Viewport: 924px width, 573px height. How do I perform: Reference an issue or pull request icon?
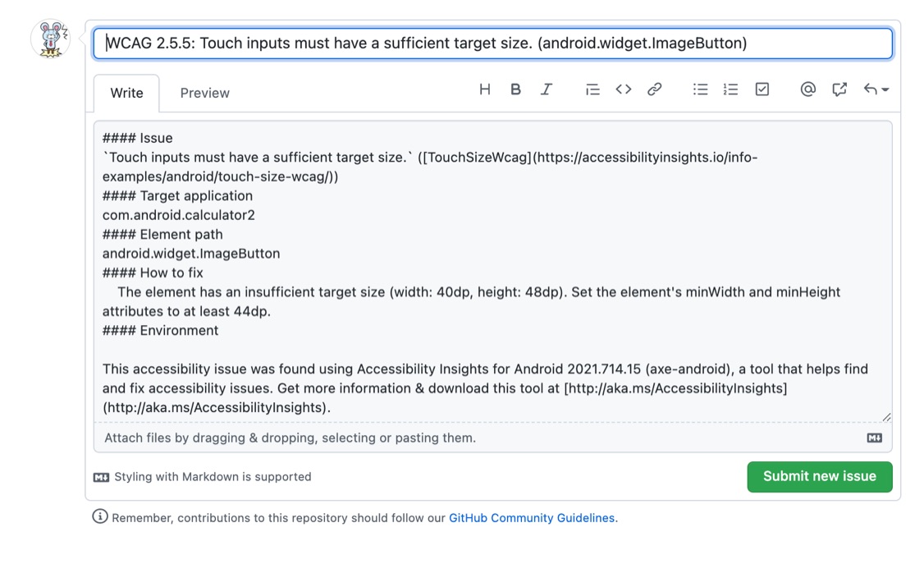coord(839,89)
